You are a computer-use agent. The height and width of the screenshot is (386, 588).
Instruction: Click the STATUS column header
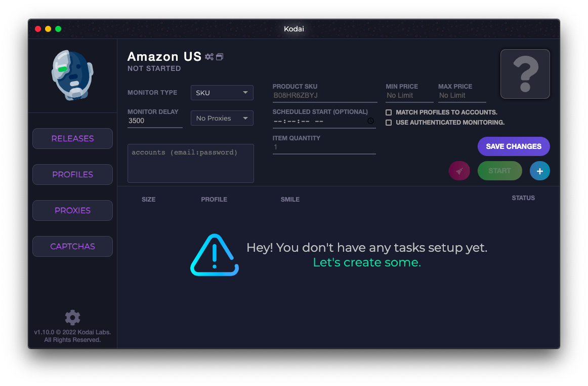point(524,198)
